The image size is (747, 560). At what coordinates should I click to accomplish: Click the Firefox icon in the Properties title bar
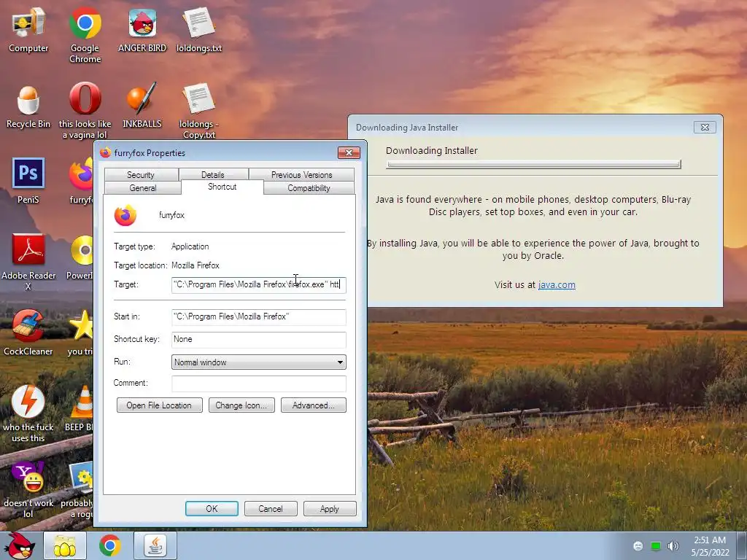pyautogui.click(x=105, y=152)
